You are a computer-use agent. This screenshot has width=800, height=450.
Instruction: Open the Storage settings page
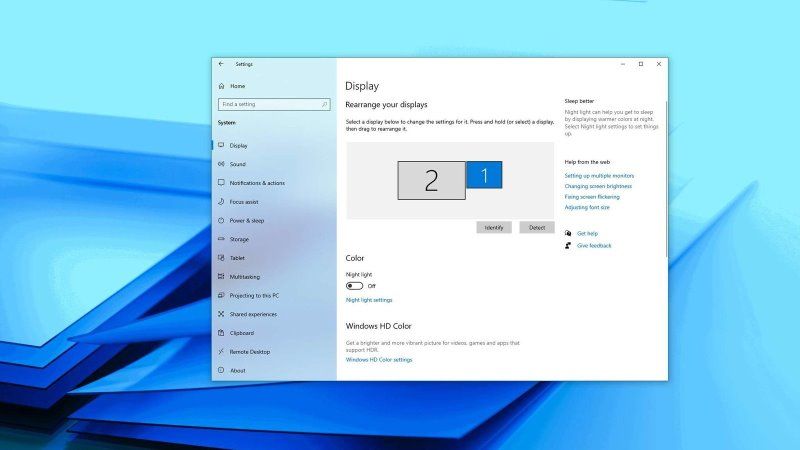coord(239,239)
